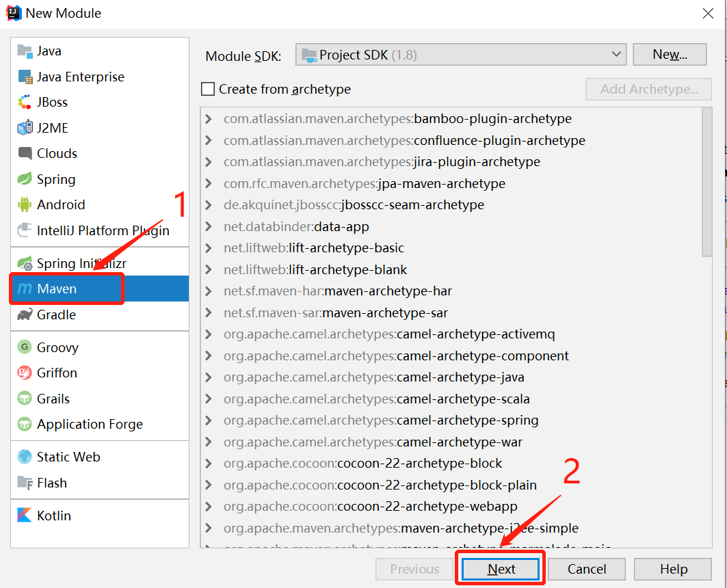
Task: Click the Gradle elephant icon
Action: pyautogui.click(x=25, y=315)
